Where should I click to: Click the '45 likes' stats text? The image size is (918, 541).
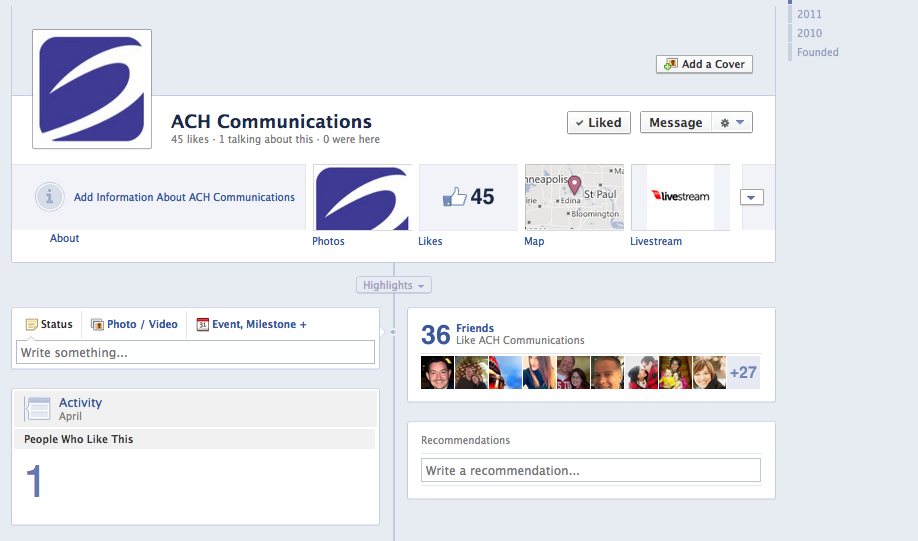[190, 139]
